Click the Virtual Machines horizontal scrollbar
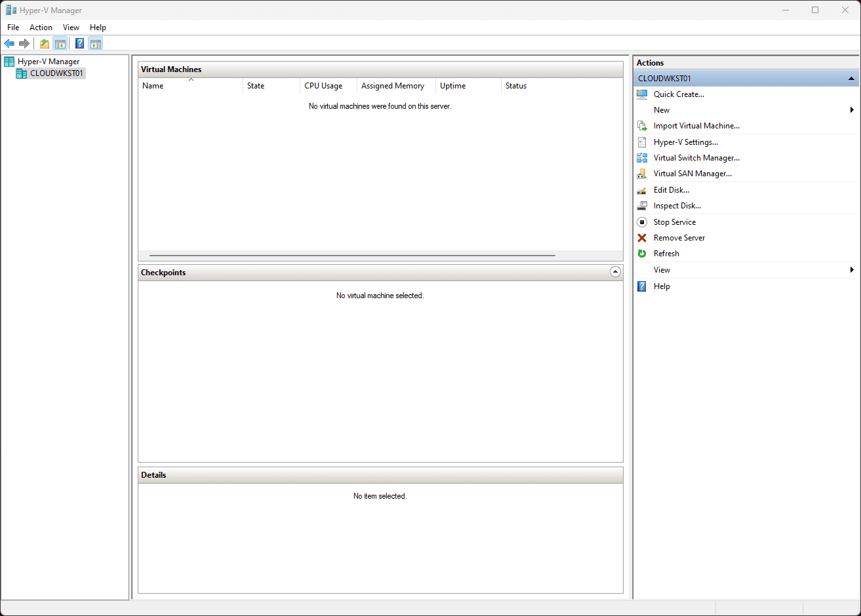Viewport: 861px width, 616px height. tap(352, 256)
